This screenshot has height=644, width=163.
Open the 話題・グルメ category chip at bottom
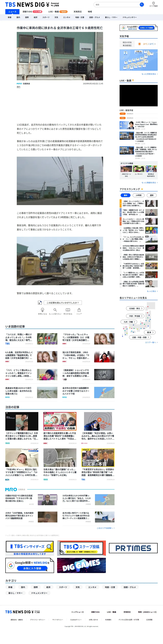(130, 587)
